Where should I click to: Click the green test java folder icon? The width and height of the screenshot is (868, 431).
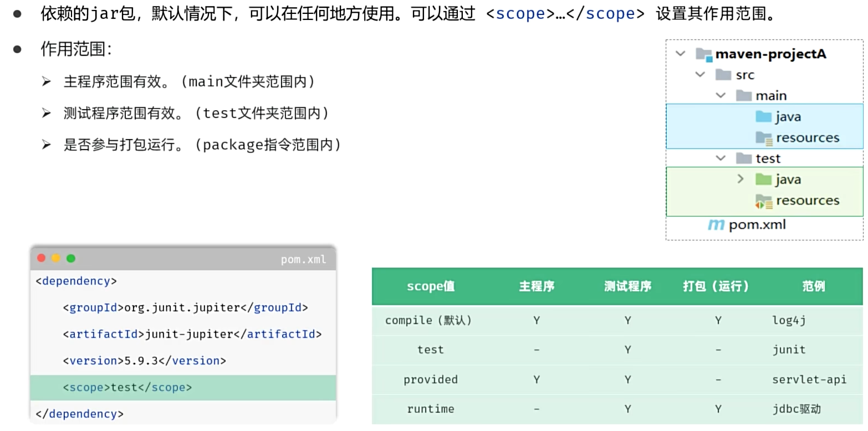tap(763, 179)
